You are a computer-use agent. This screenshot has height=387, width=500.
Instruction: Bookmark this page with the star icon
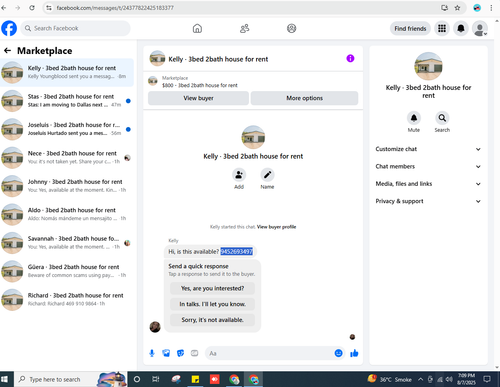[x=457, y=8]
